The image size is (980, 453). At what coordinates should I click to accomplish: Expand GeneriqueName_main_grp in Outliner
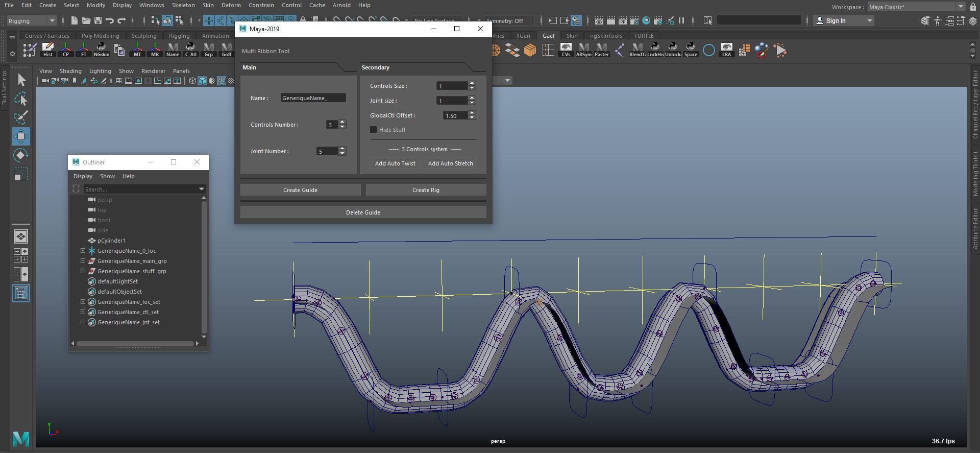[83, 261]
